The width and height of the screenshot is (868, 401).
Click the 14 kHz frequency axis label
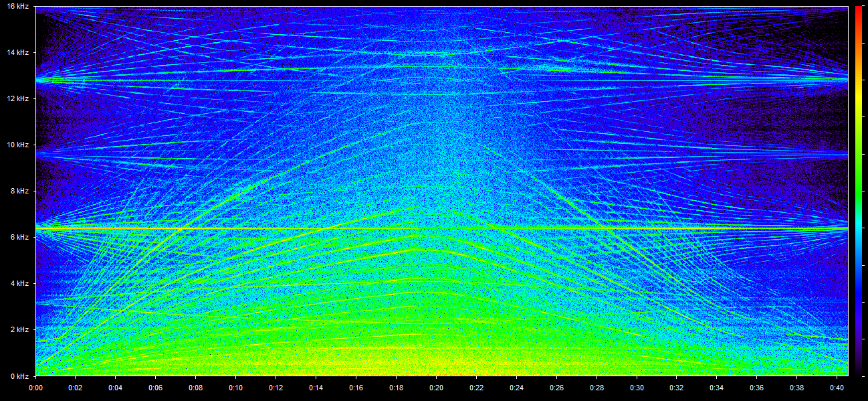click(x=17, y=52)
